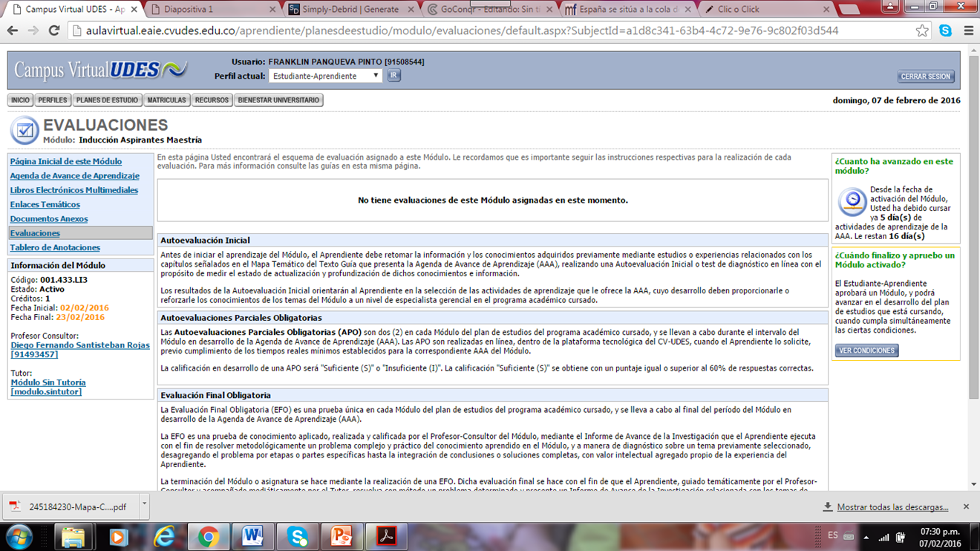Switch to the GoConqr browser tab
This screenshot has width=980, height=551.
pyautogui.click(x=486, y=10)
